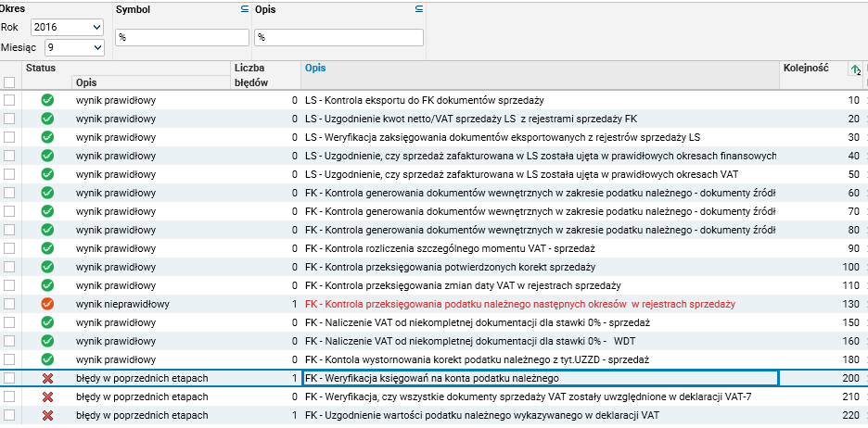
Task: Click the Kolejność column header
Action: 805,68
